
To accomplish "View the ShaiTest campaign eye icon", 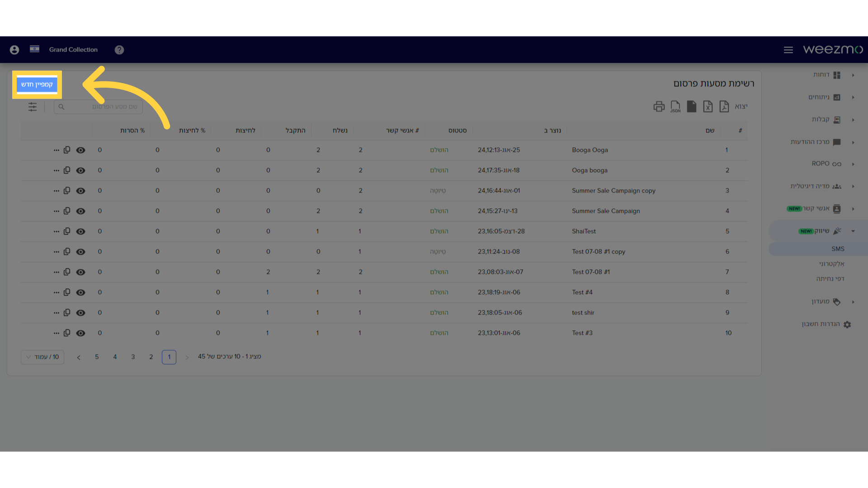I will (80, 231).
